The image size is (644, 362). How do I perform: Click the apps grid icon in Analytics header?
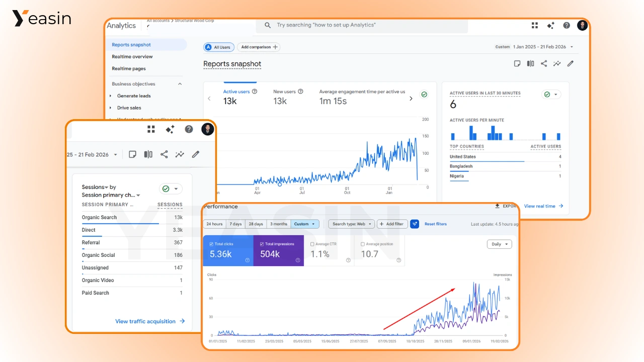[535, 26]
